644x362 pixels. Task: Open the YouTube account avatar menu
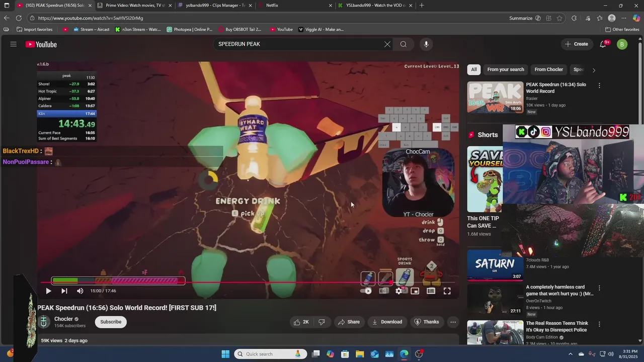coord(622,44)
